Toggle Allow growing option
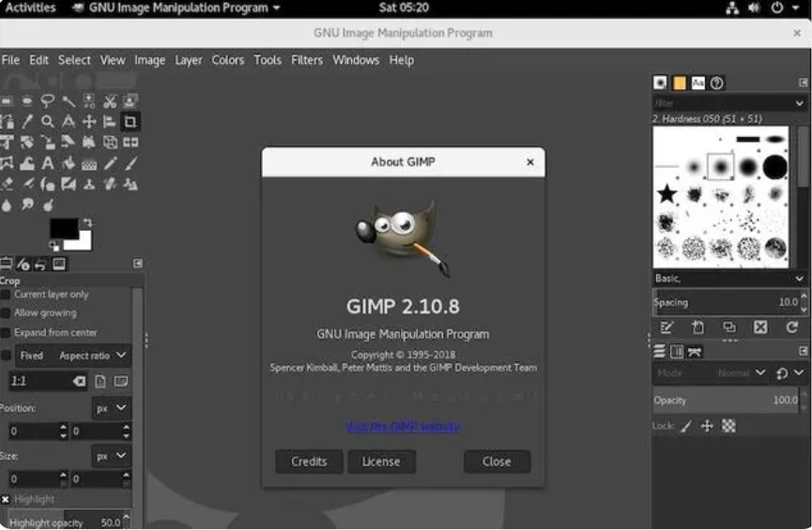This screenshot has width=812, height=530. tap(6, 313)
